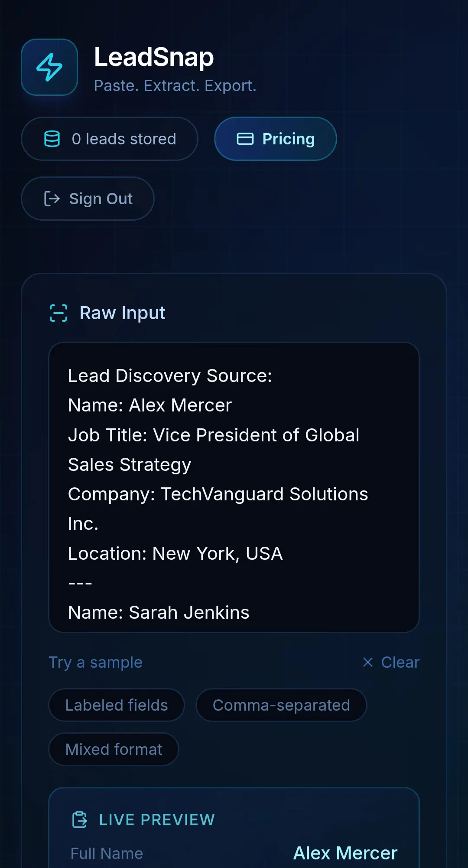Click the LeadSnap title text
Image resolution: width=468 pixels, height=868 pixels.
point(154,57)
